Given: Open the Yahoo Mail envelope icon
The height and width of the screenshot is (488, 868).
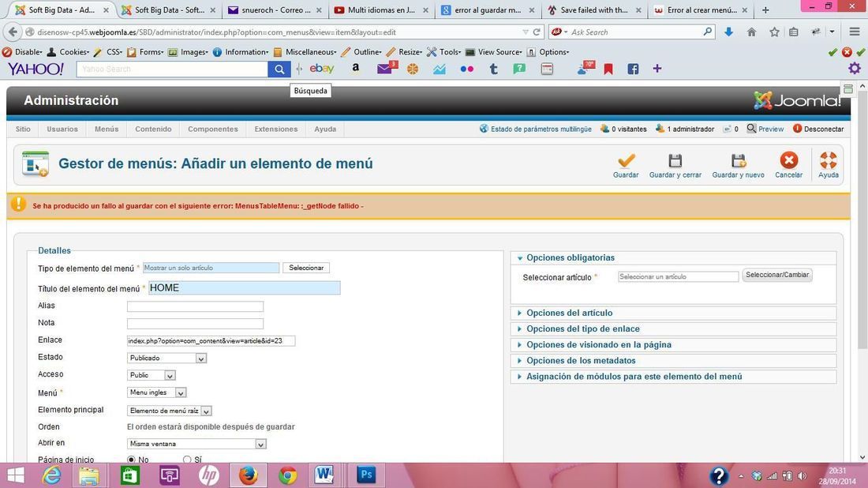Looking at the screenshot, I should [386, 68].
